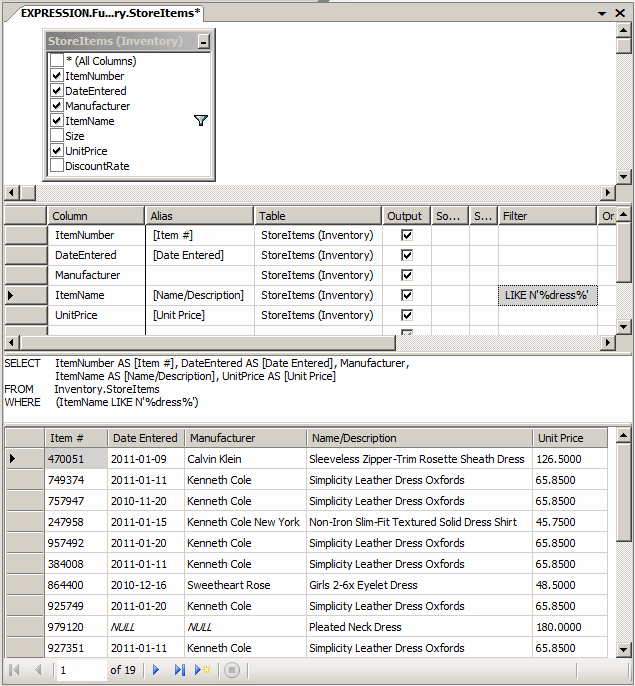This screenshot has width=635, height=686.
Task: Check the DiscountRate column box
Action: [x=57, y=165]
